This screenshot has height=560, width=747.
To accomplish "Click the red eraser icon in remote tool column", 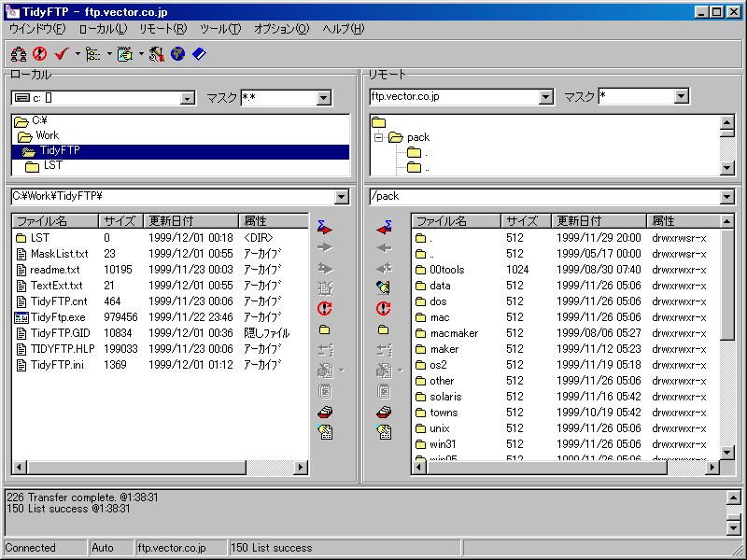I will click(384, 412).
